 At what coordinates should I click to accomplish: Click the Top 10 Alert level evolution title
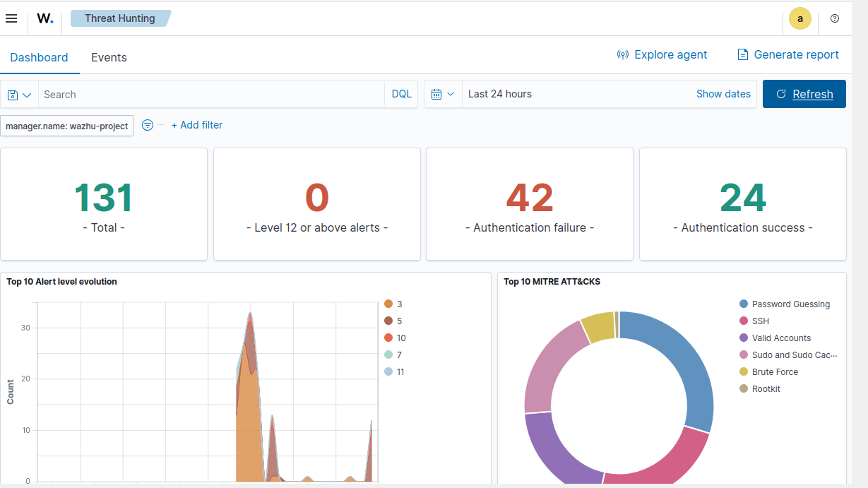tap(62, 282)
